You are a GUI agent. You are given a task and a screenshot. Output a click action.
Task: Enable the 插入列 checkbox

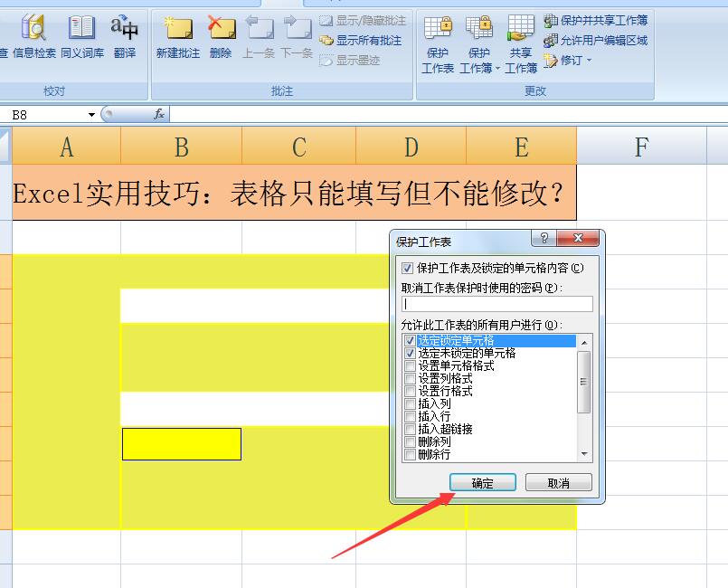[x=410, y=403]
